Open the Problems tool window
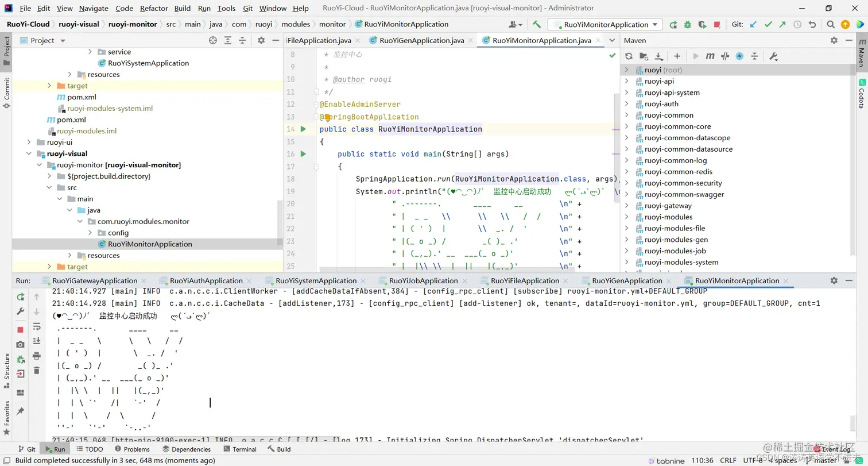This screenshot has width=868, height=466. click(x=131, y=449)
